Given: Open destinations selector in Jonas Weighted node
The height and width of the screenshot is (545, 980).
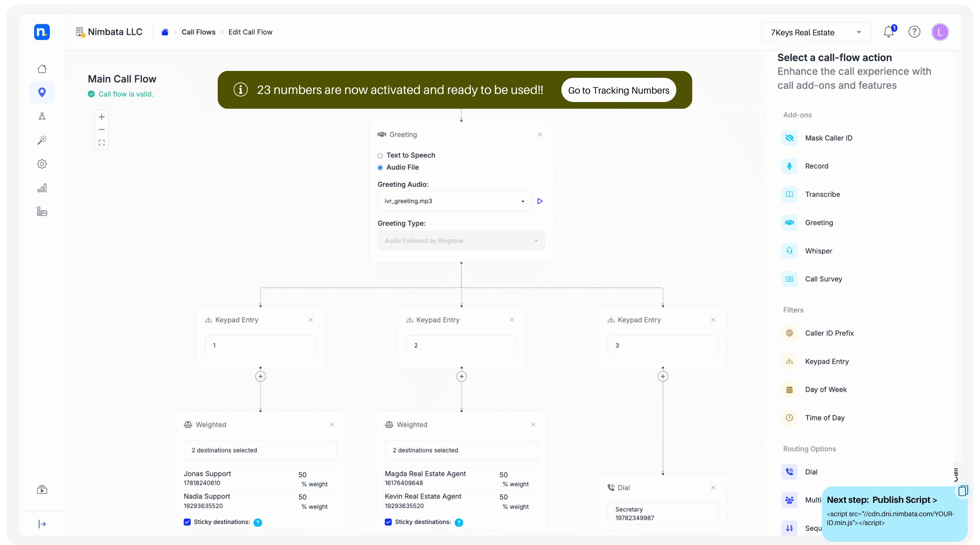Looking at the screenshot, I should pyautogui.click(x=260, y=450).
